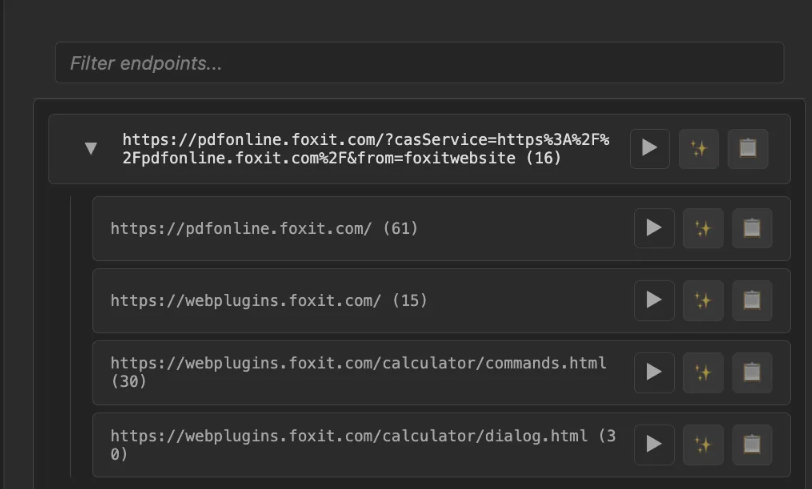The width and height of the screenshot is (812, 489).
Task: Play the calculator/commands.html endpoint
Action: tap(654, 372)
